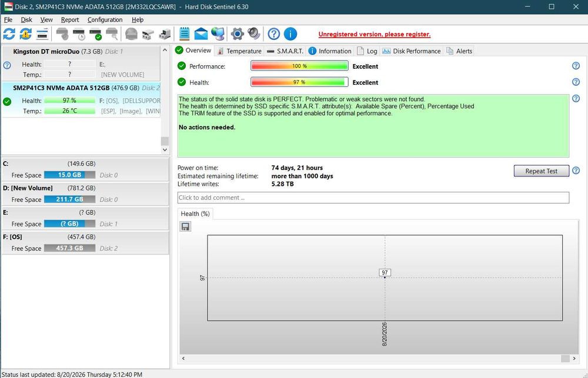This screenshot has width=588, height=378.
Task: Click the blue envelope email icon
Action: point(201,34)
